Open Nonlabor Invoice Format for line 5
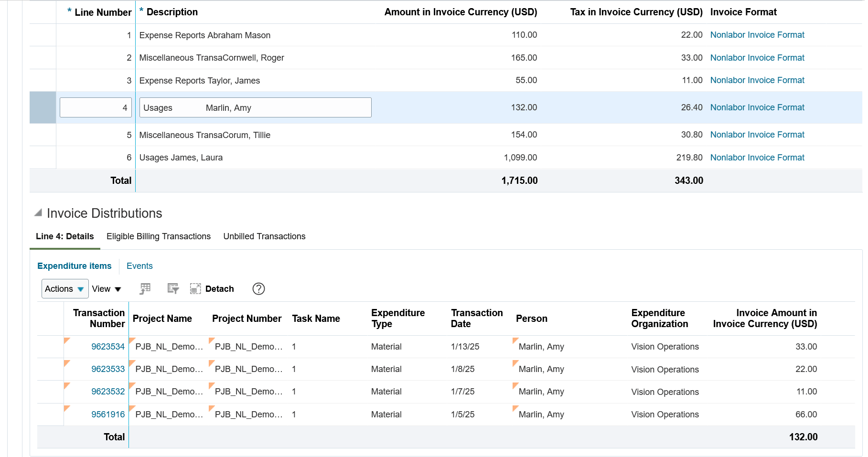The image size is (868, 457). point(757,135)
